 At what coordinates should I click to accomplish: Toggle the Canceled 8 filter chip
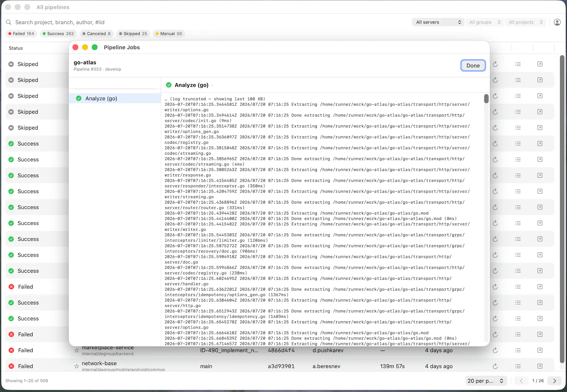coord(96,34)
